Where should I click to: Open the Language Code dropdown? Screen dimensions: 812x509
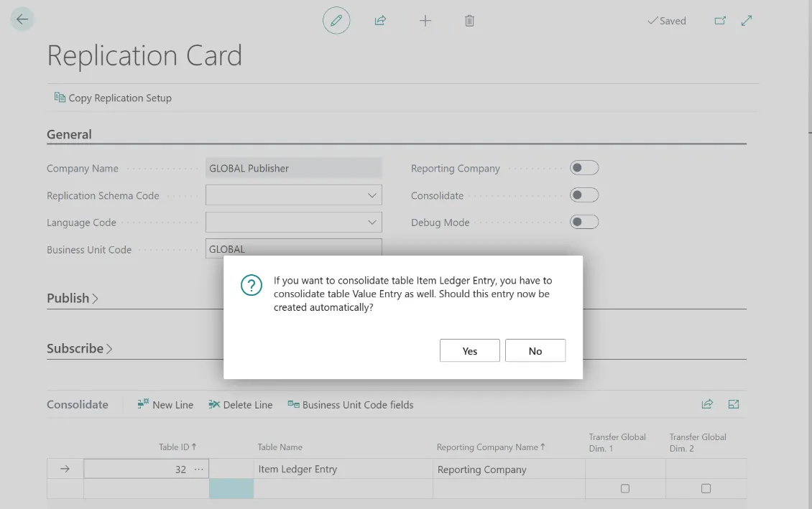pyautogui.click(x=372, y=223)
